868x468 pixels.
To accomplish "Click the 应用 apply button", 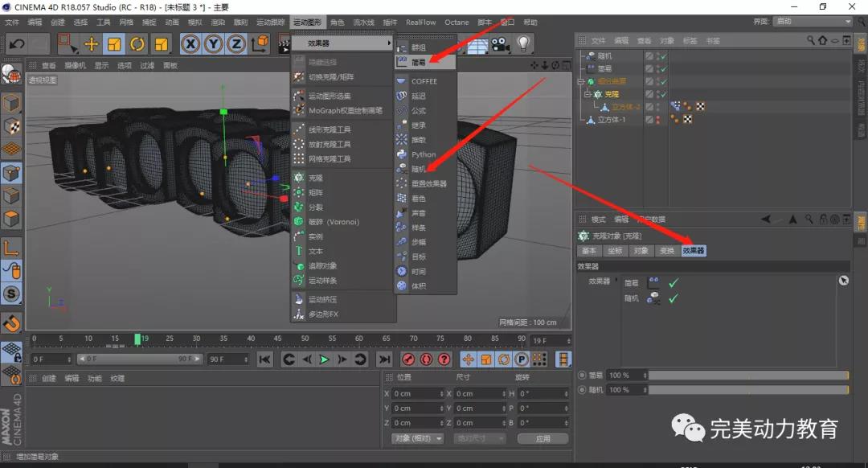I will (x=542, y=438).
